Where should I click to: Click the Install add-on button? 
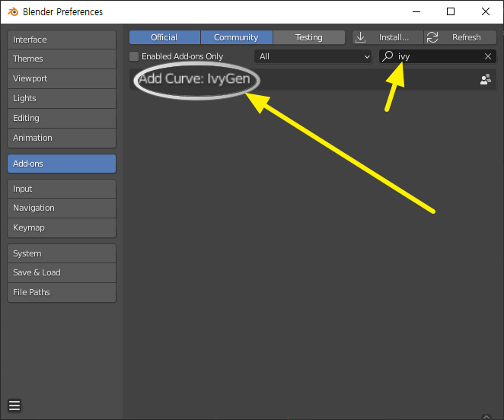[388, 37]
